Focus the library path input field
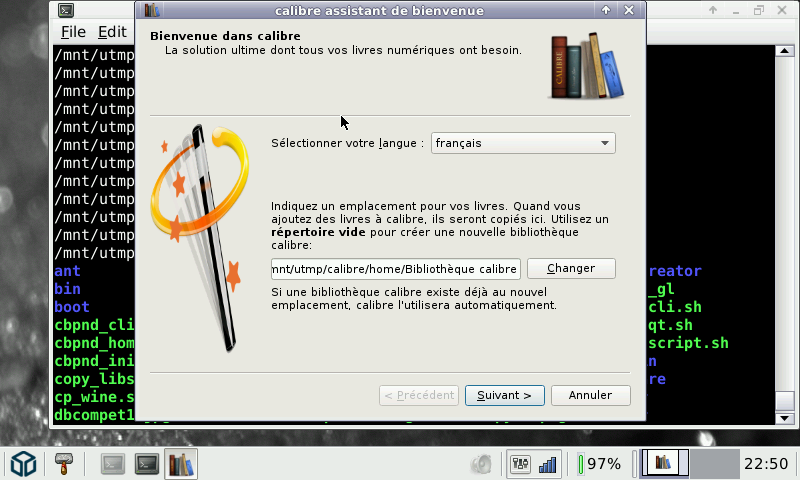Viewport: 800px width, 480px height. point(395,269)
